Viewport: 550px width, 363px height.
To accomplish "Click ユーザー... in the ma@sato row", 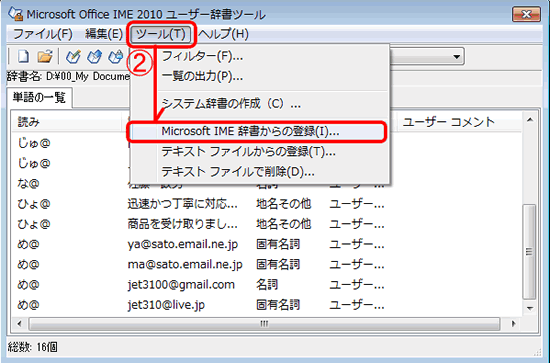I will [357, 264].
